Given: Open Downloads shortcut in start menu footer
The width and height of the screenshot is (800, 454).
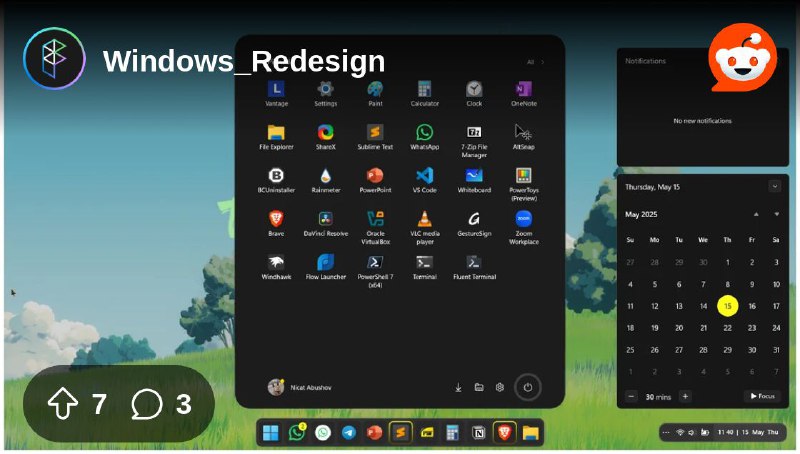Looking at the screenshot, I should pos(458,388).
